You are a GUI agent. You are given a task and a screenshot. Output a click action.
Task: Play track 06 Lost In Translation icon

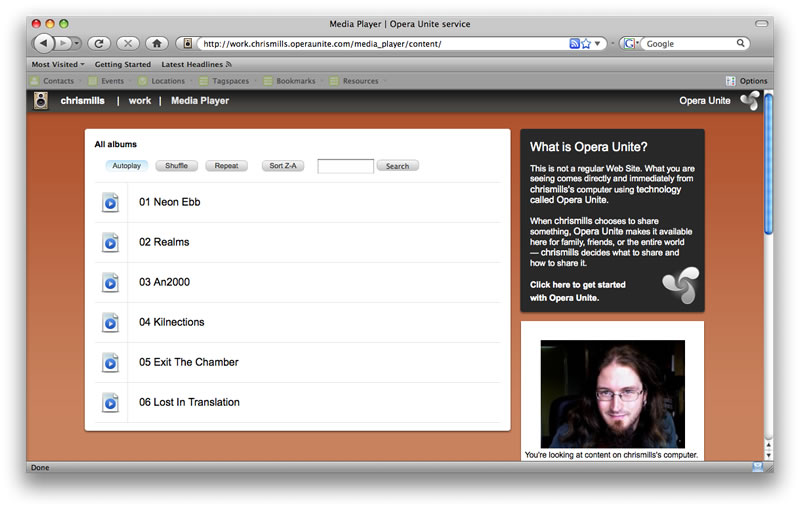(x=110, y=403)
